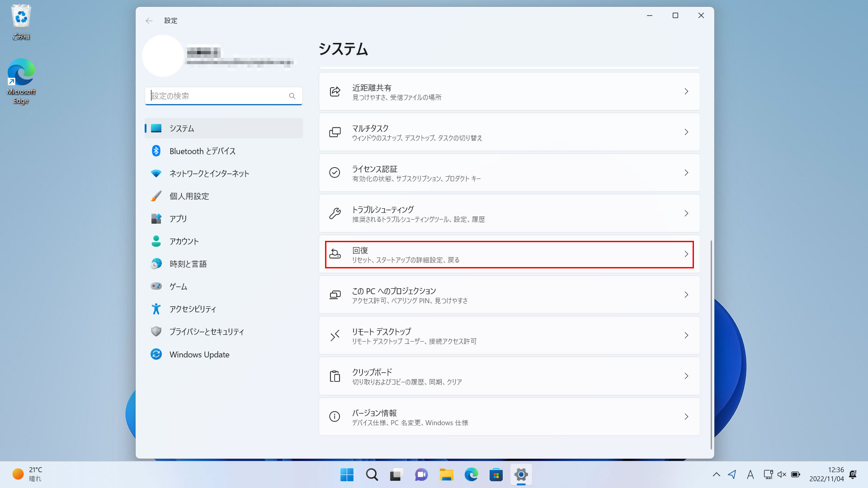868x488 pixels.
Task: Click the ライセンス認証 checkmark icon
Action: 335,173
